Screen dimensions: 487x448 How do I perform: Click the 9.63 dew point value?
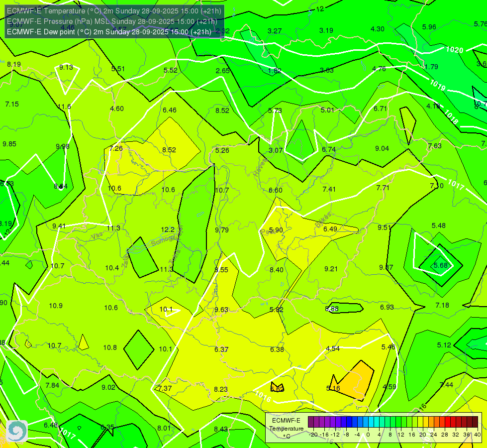coord(221,310)
